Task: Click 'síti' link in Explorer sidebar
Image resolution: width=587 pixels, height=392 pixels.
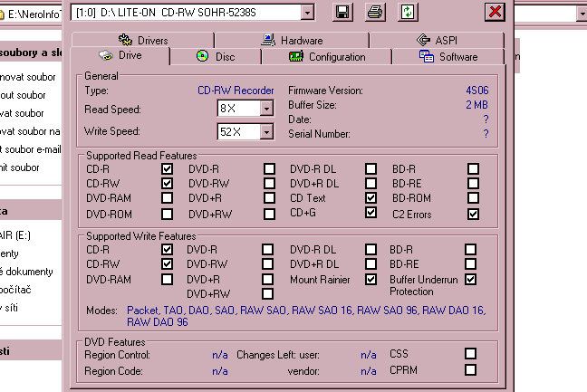Action: (9, 308)
